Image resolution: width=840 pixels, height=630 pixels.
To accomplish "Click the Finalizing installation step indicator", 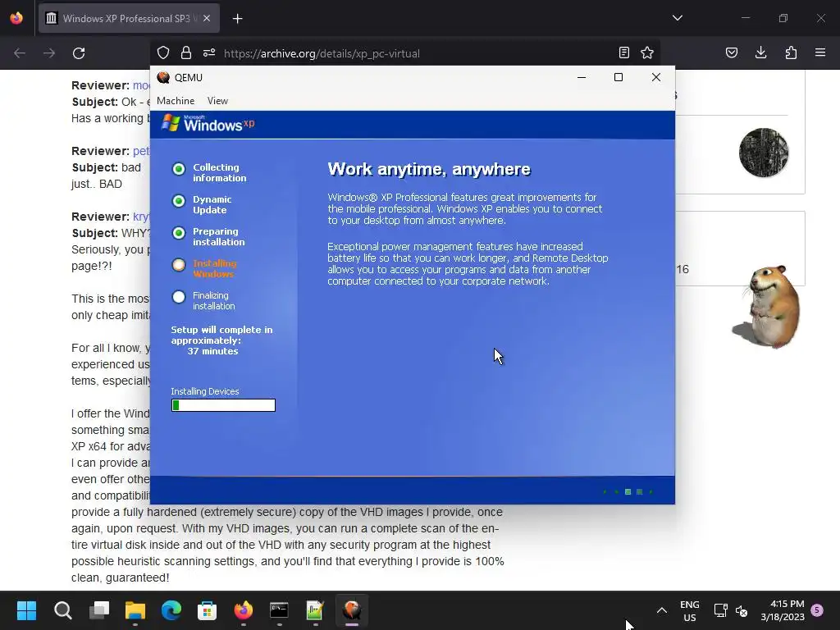I will (179, 297).
